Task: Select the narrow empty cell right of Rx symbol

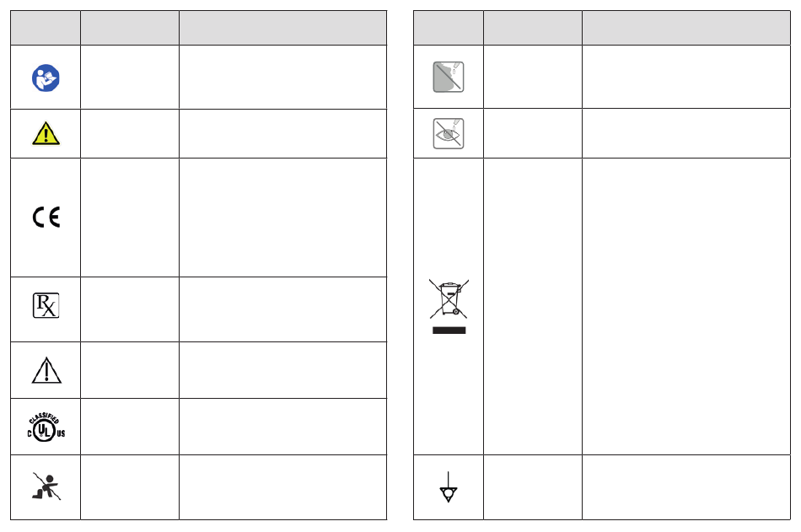Action: click(130, 309)
